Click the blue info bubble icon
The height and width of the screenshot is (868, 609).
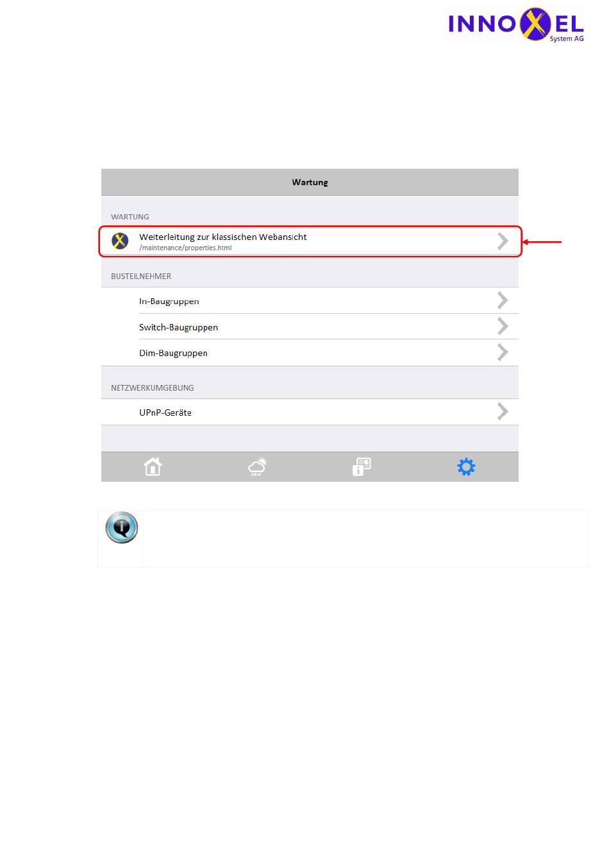121,528
